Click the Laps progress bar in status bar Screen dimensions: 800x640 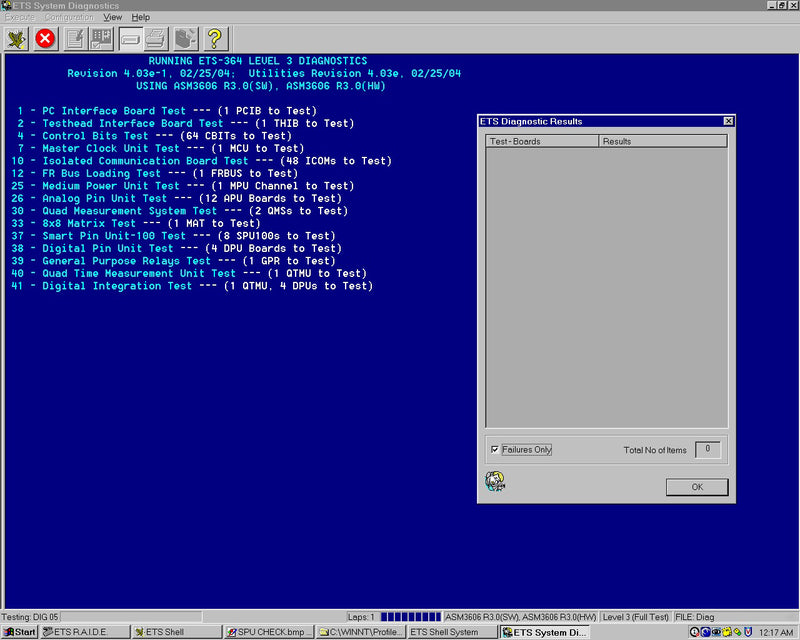410,617
